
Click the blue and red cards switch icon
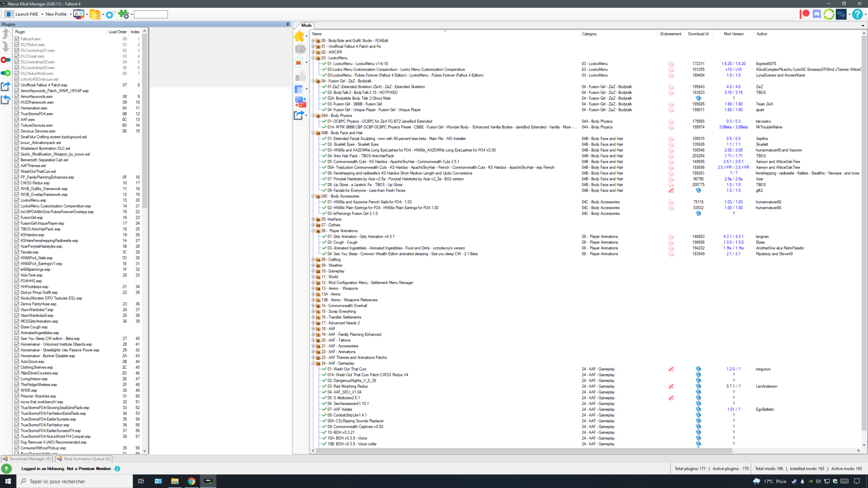pos(301,102)
